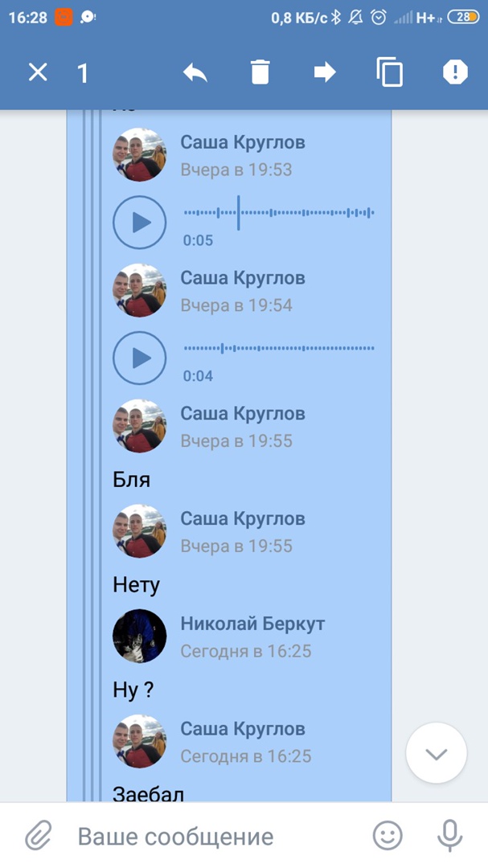This screenshot has height=868, width=488.
Task: Play the 0:05 voice message
Action: pyautogui.click(x=140, y=223)
